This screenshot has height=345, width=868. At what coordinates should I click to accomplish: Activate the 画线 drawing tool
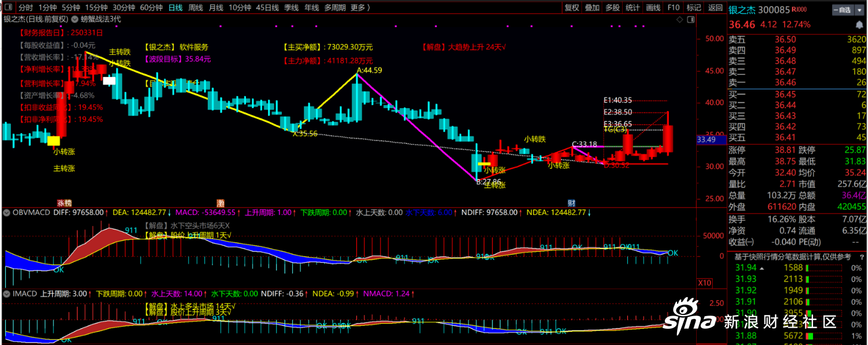pyautogui.click(x=653, y=8)
